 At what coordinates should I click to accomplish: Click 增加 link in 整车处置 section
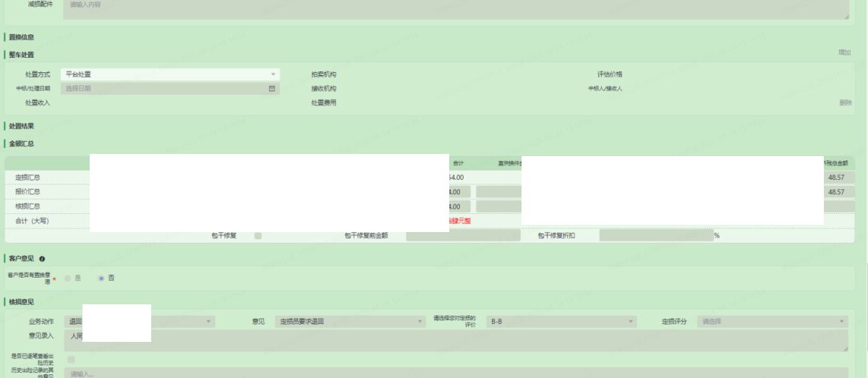(844, 53)
